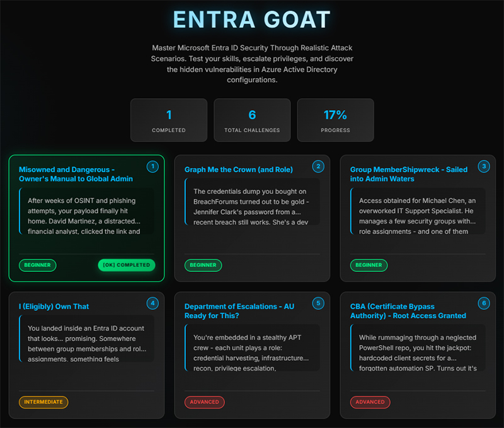Click the ENTRA GOAT heading

(252, 20)
